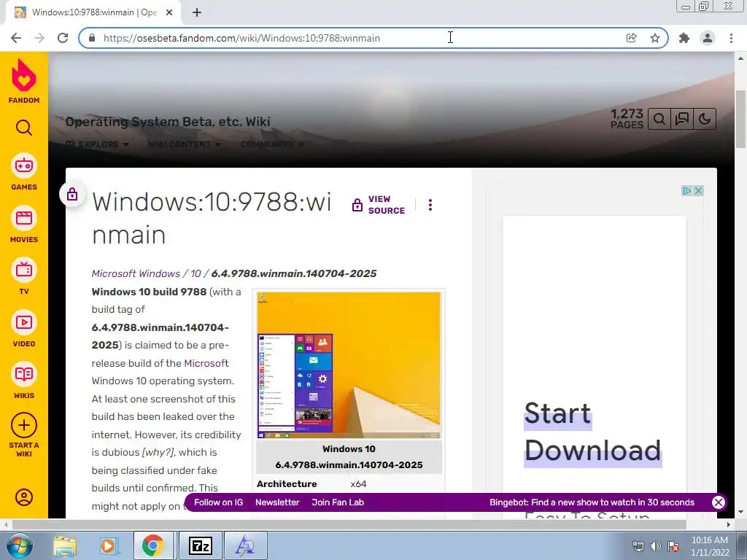Share this page icon in address bar

tap(631, 38)
